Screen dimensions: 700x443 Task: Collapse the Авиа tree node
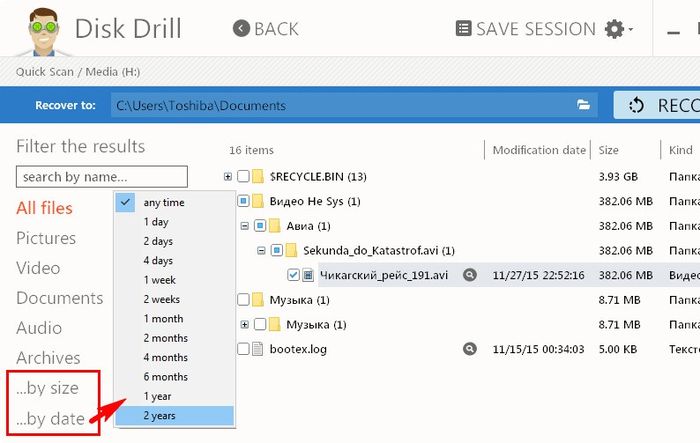[244, 226]
